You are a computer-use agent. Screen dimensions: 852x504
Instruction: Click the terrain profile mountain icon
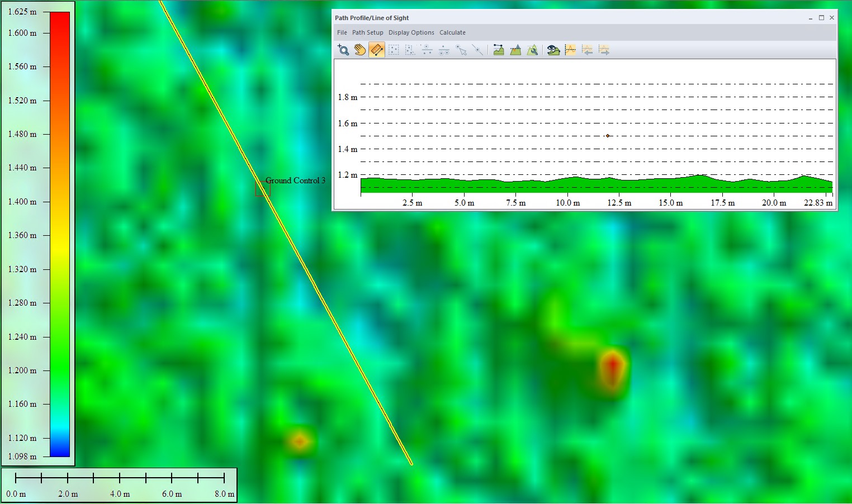(x=515, y=50)
